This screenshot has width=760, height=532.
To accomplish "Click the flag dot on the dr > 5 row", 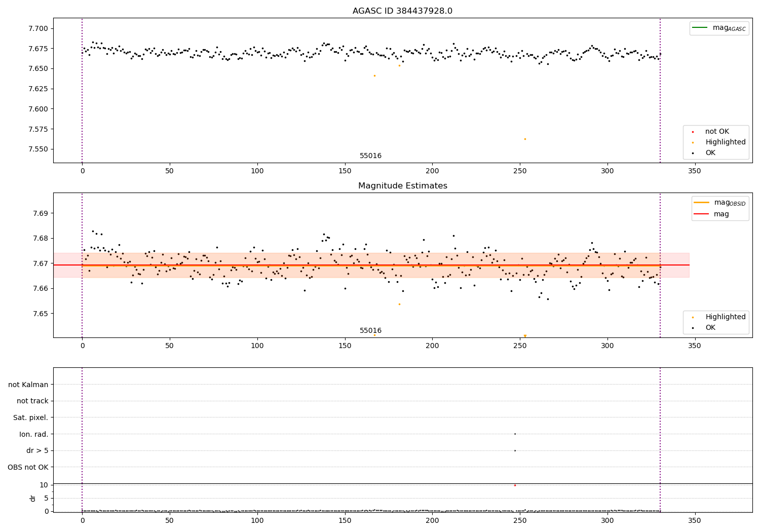I will point(515,450).
